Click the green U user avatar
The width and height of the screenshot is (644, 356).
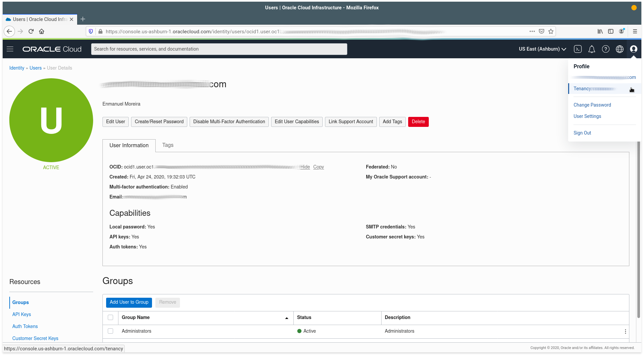51,120
